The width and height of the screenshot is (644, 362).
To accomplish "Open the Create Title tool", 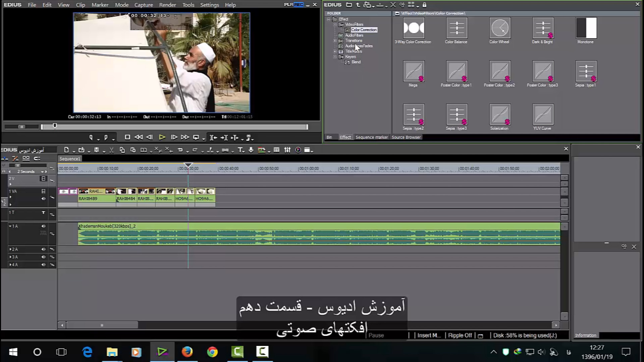I will click(x=240, y=150).
